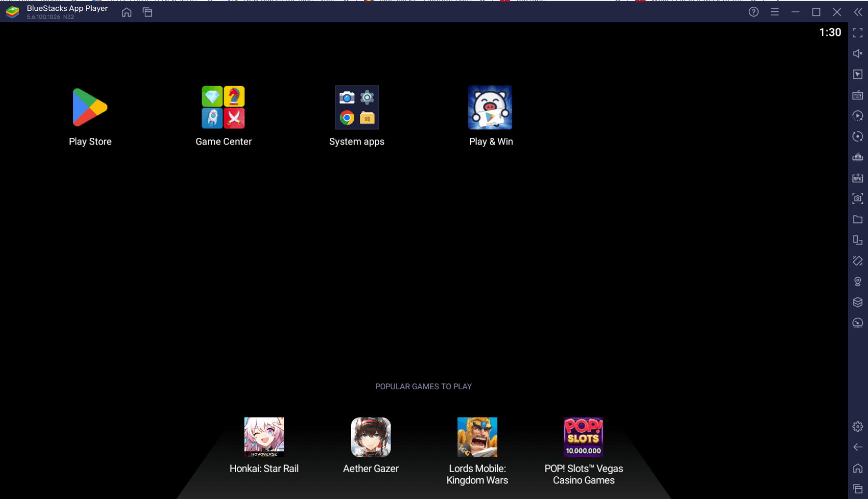Toggle Eco mode gauge icon
The image size is (868, 499).
tap(858, 323)
